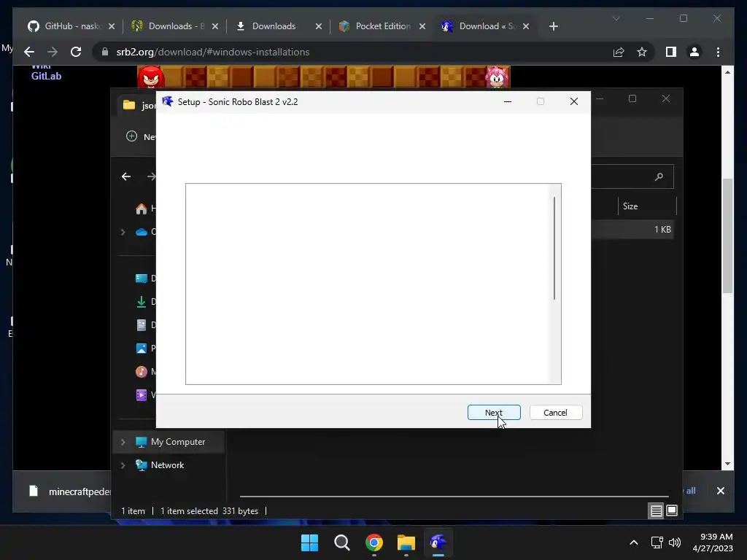Select the 1 KB file row

click(632, 230)
